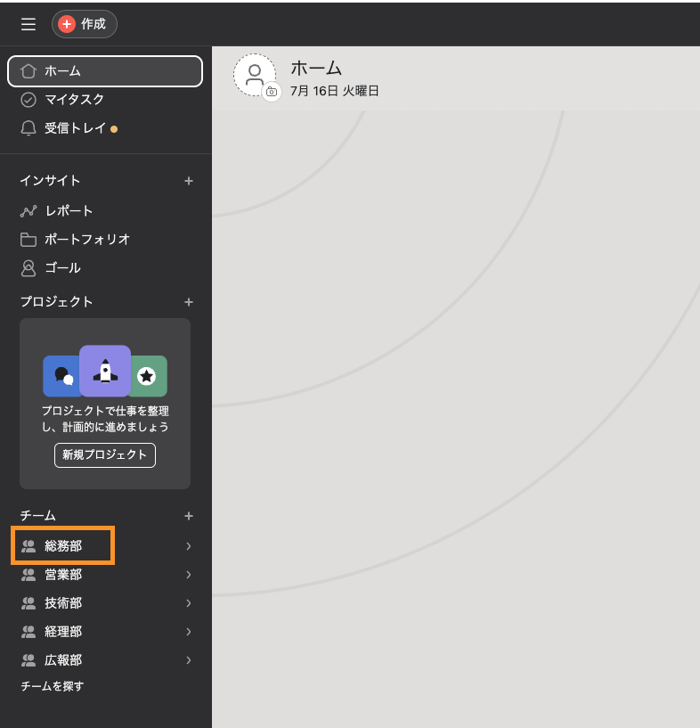Click the project illustration with rocket

point(105,371)
